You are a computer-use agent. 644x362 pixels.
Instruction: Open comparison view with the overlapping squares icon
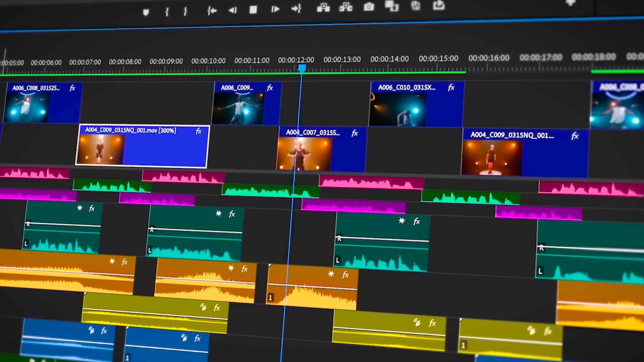pos(391,6)
